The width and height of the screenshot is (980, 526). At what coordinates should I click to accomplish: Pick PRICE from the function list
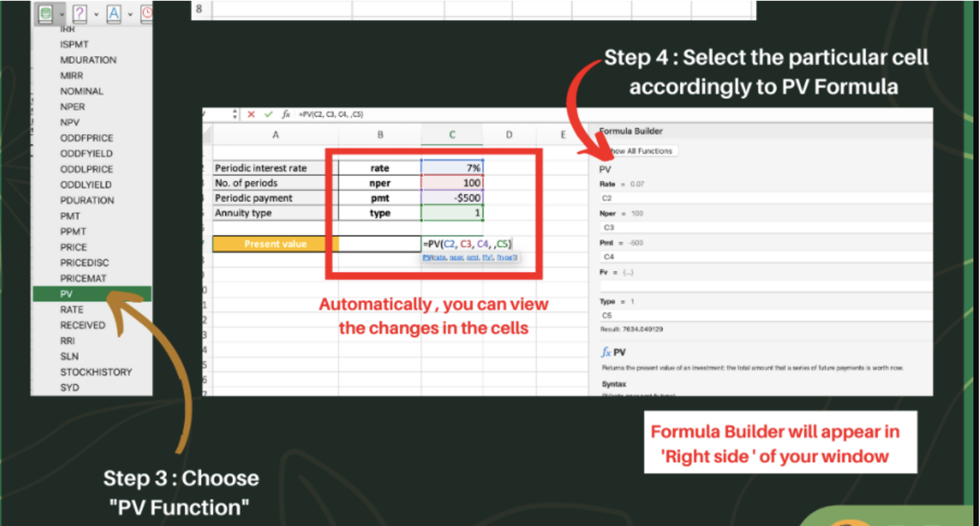[73, 247]
